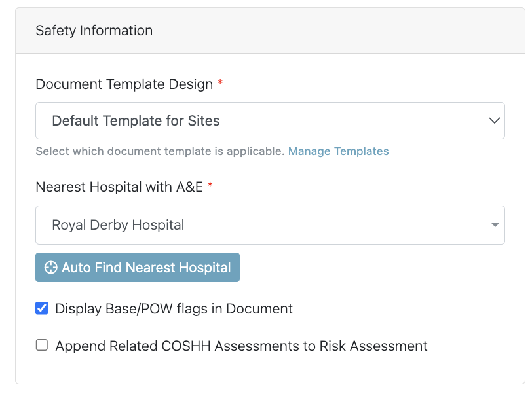Click 'Display Base/POW flags in Document' label text
This screenshot has width=532, height=394.
pyautogui.click(x=174, y=309)
